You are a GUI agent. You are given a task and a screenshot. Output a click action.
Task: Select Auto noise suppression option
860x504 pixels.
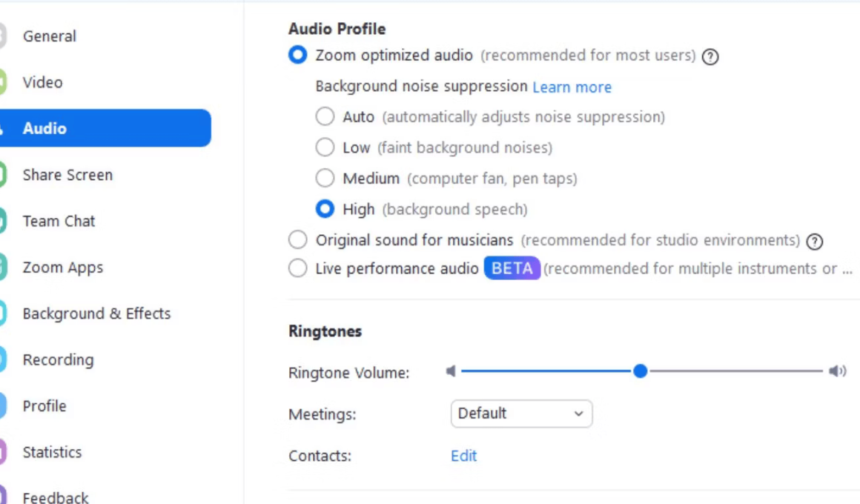coord(325,116)
